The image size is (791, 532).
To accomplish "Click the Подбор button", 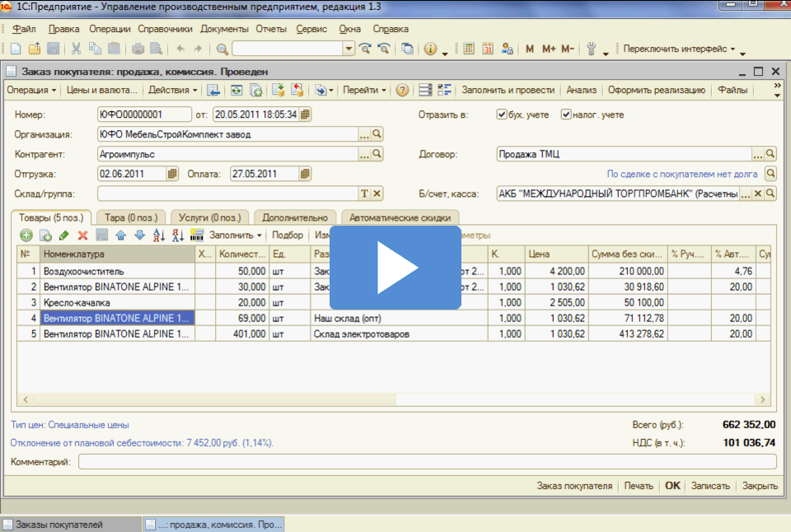I will 288,235.
